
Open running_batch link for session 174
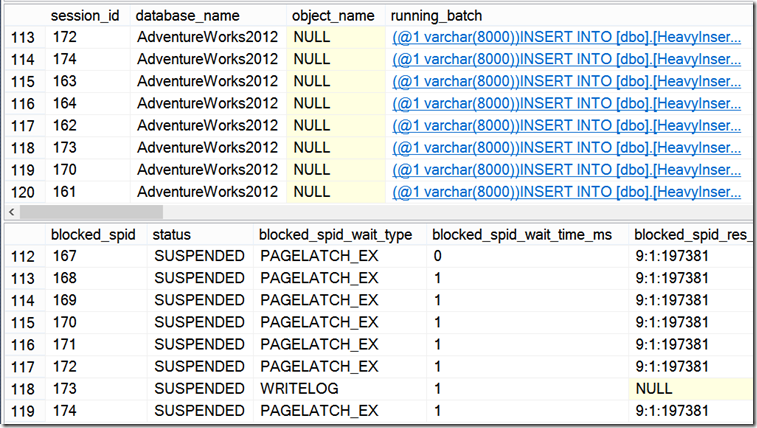point(566,59)
